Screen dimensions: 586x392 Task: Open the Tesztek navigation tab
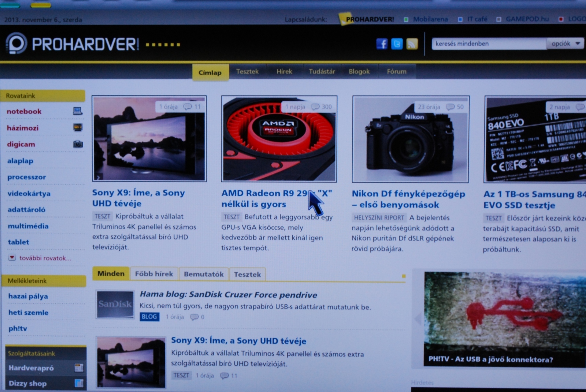[247, 71]
